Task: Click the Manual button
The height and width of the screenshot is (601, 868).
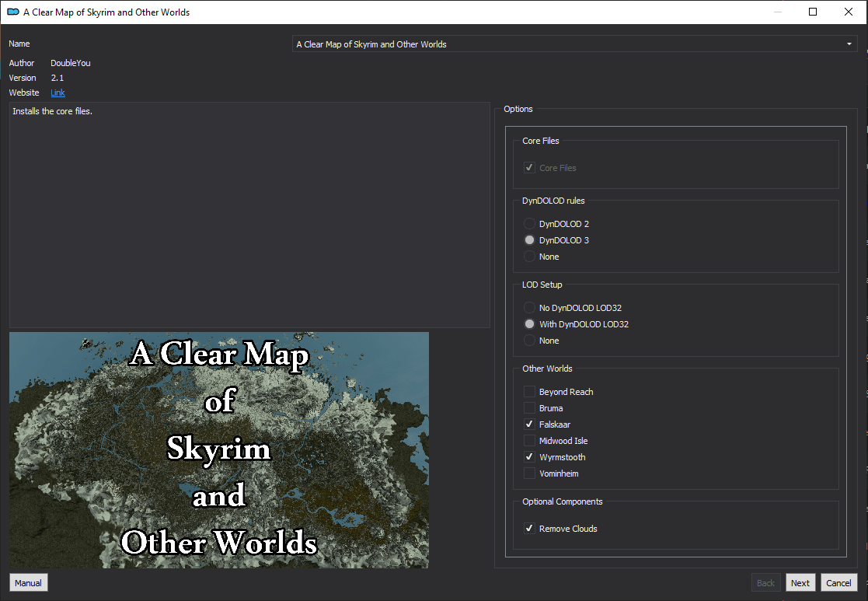Action: tap(28, 582)
